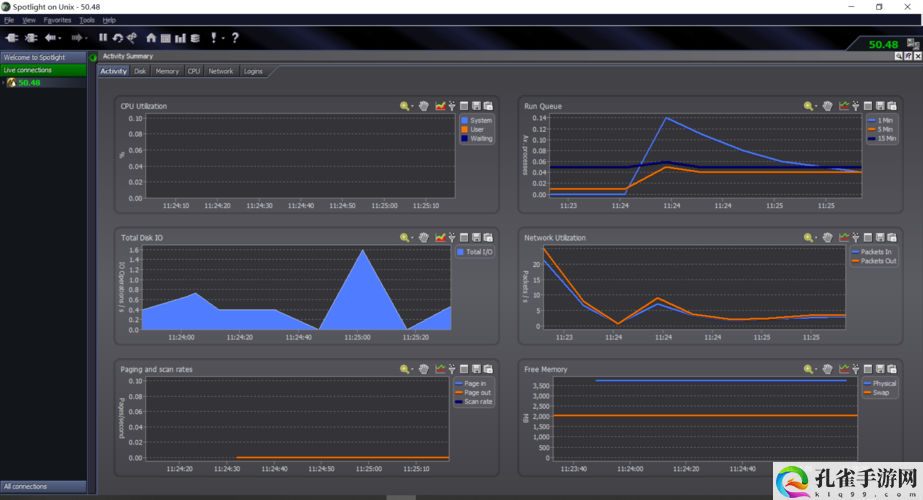Switch to the Network tab
Screen dimensions: 923x500
pos(221,71)
